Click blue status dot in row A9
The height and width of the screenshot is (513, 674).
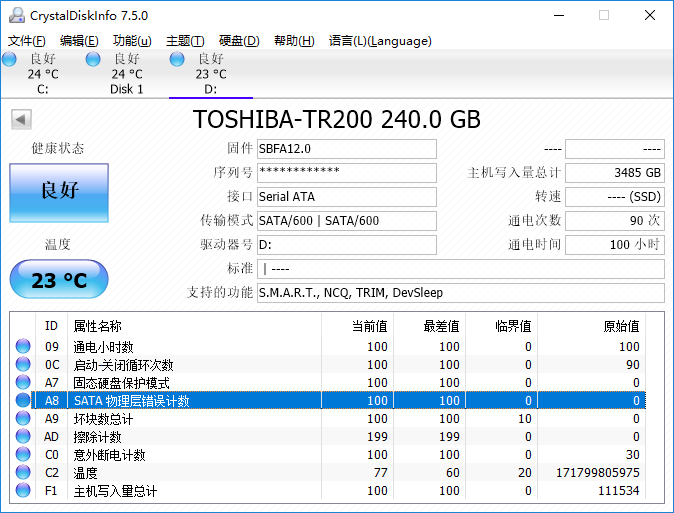coord(23,418)
